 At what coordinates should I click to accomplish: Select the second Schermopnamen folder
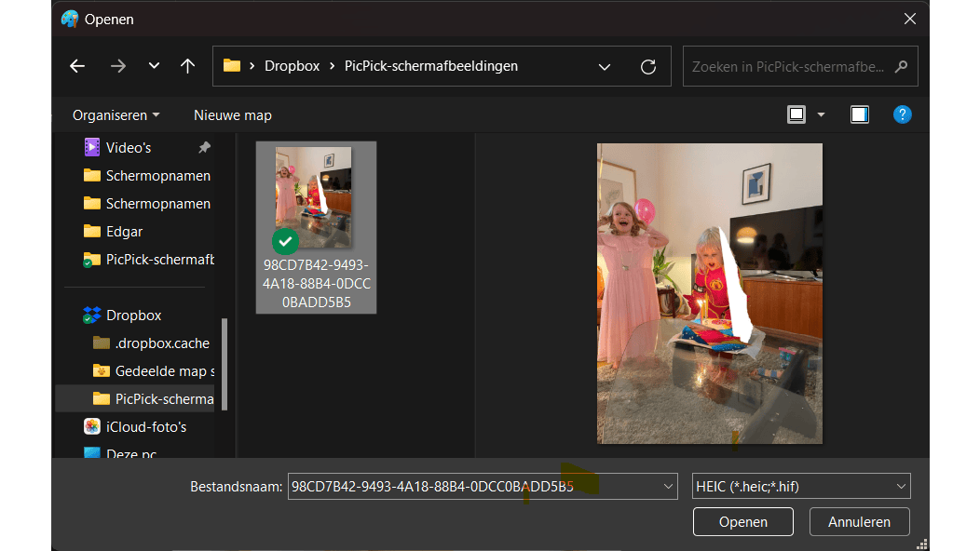[x=147, y=204]
